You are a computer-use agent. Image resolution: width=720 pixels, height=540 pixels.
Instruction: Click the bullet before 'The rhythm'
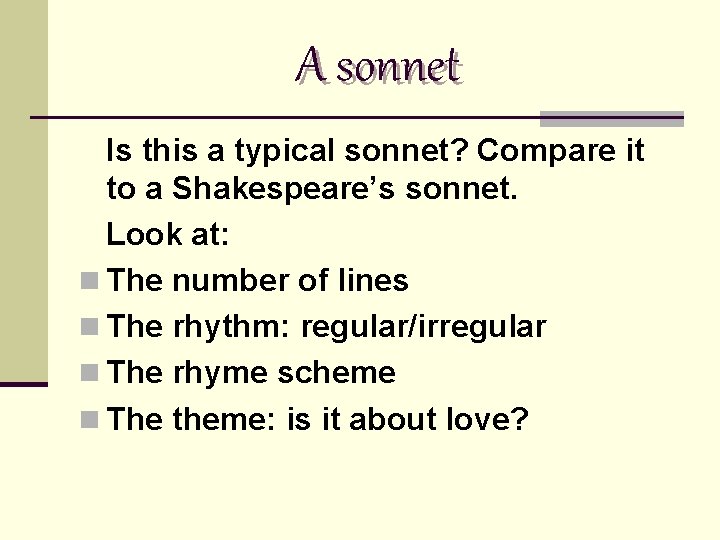[90, 327]
